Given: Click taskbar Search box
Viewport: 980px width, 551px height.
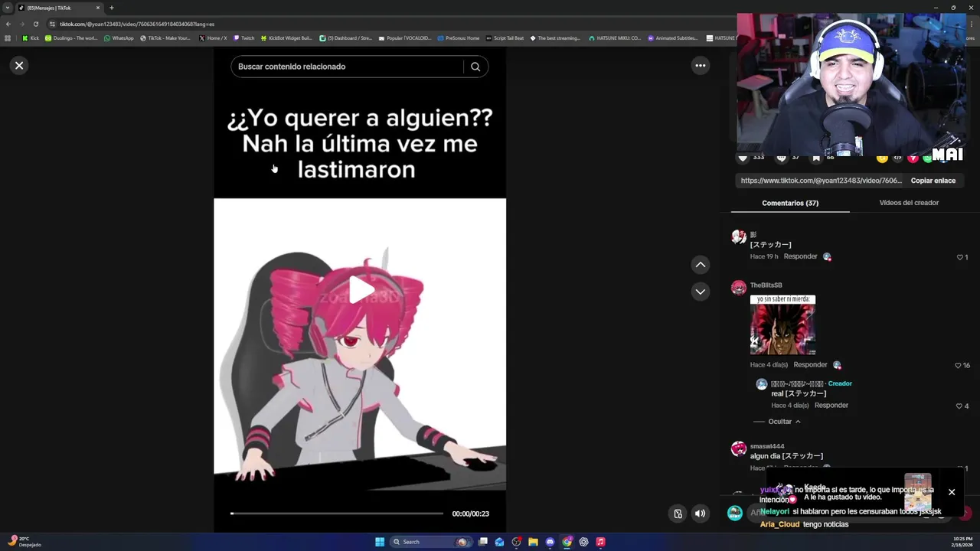Looking at the screenshot, I should [x=431, y=542].
